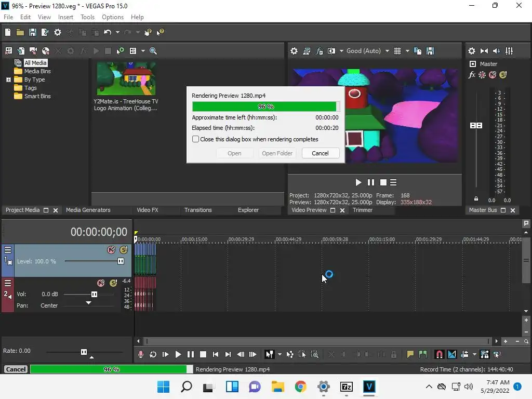Solo video track 1

pos(124,250)
